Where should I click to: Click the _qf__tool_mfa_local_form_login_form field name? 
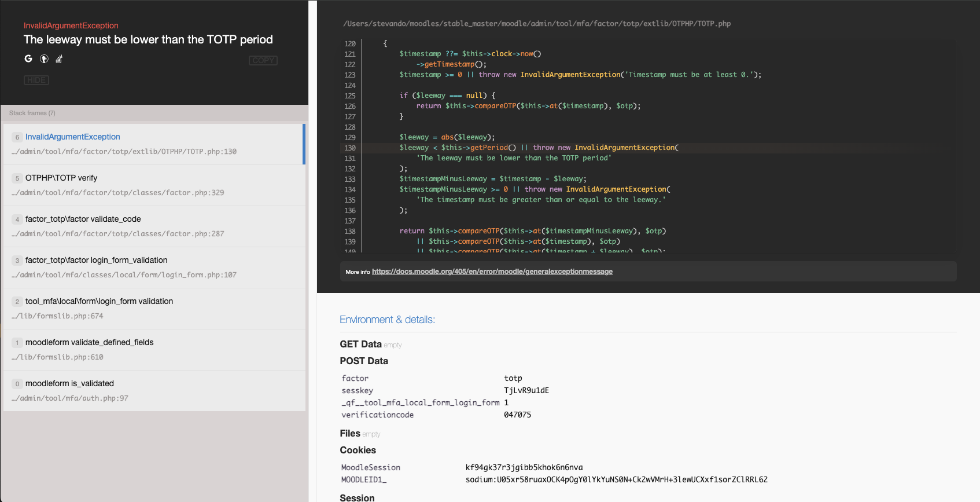(421, 402)
